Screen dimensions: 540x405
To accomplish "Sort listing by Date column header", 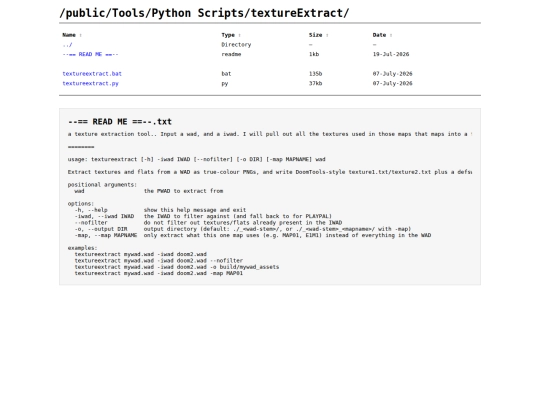I will 379,35.
